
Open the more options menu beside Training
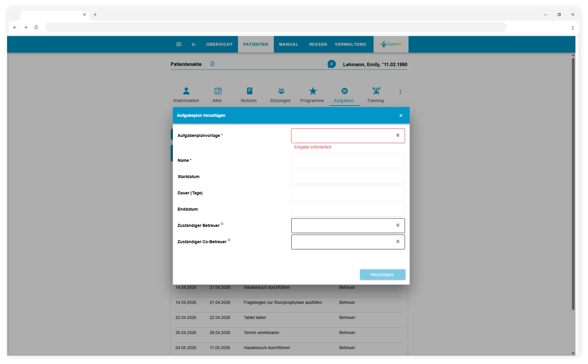(400, 92)
